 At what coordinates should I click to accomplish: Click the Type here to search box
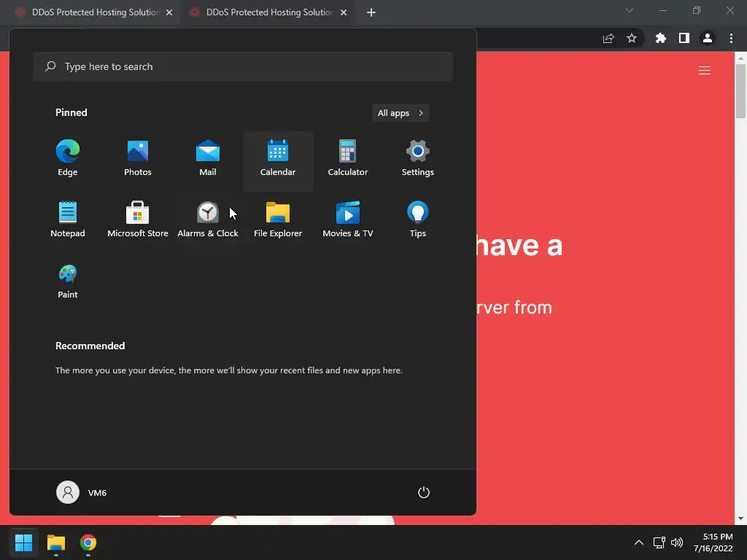click(243, 66)
